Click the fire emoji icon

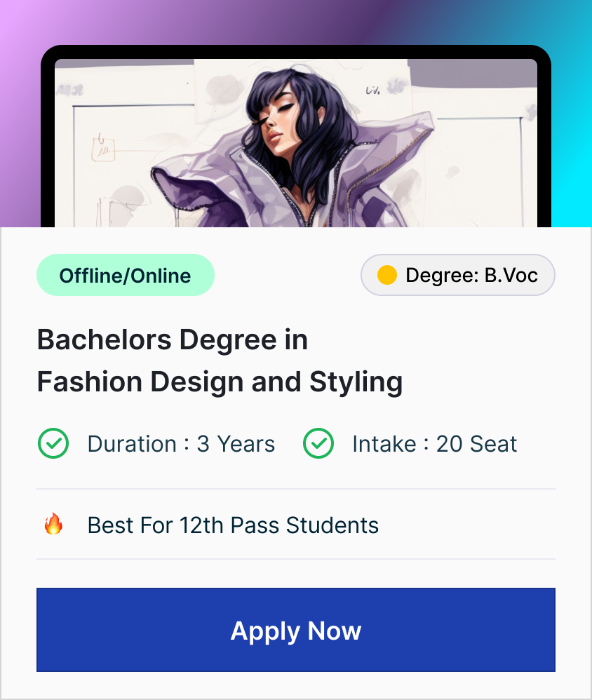point(53,524)
